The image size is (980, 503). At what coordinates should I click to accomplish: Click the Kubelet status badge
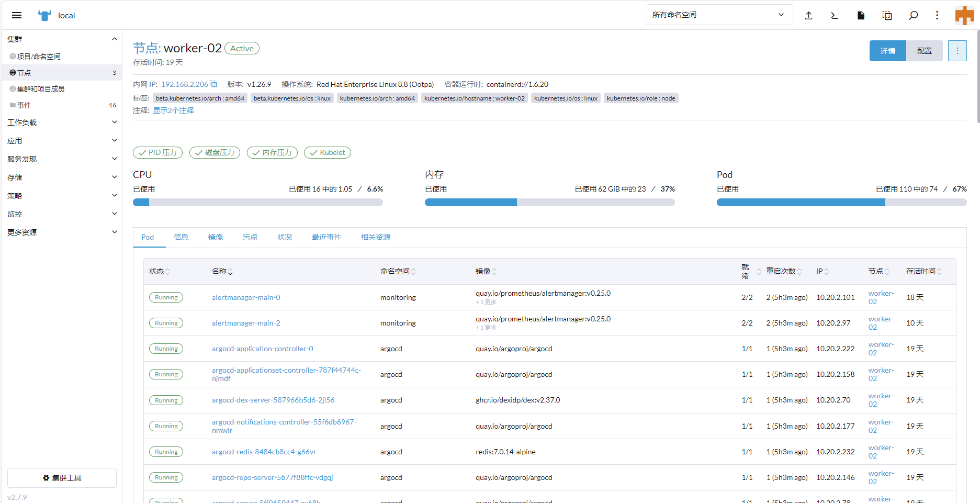click(x=328, y=152)
